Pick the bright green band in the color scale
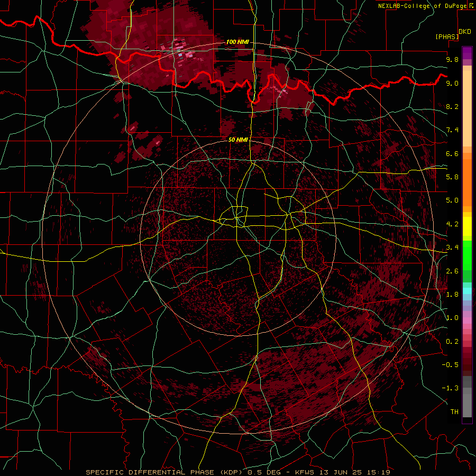Image resolution: width=476 pixels, height=476 pixels. click(x=467, y=255)
